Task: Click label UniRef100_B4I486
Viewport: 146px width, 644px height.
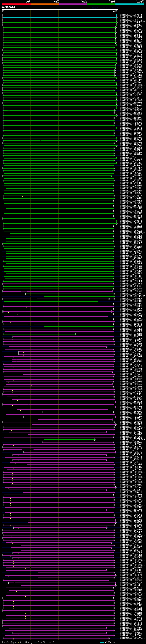Action: [131, 351]
